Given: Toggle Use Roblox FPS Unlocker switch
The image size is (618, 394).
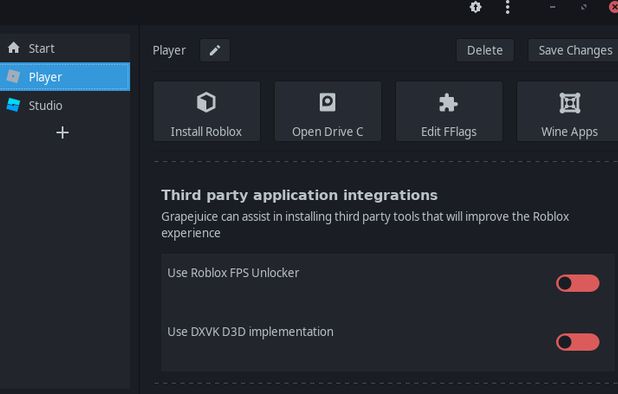Looking at the screenshot, I should pos(577,283).
